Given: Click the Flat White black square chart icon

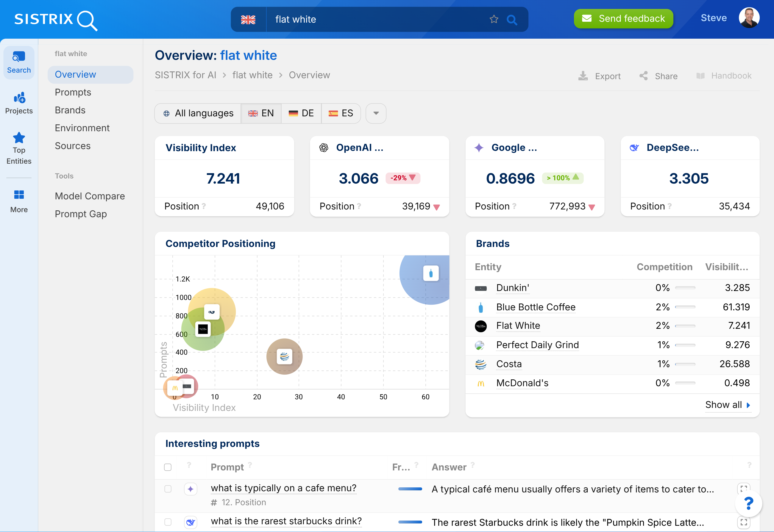Looking at the screenshot, I should click(203, 329).
